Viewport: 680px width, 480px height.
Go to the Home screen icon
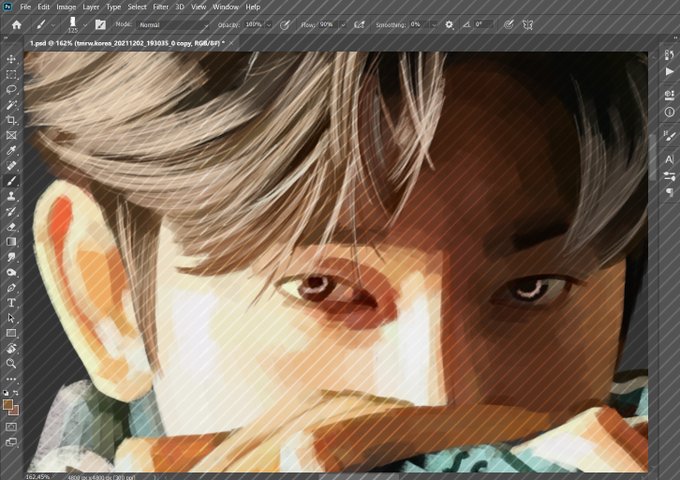click(16, 25)
